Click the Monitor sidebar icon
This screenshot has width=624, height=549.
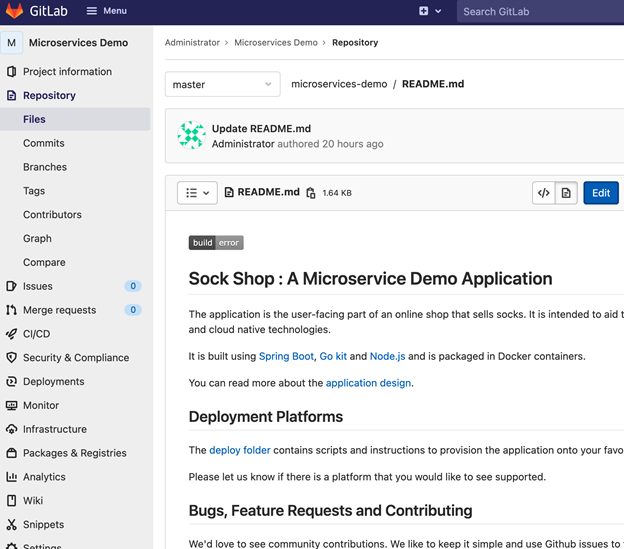pyautogui.click(x=12, y=405)
